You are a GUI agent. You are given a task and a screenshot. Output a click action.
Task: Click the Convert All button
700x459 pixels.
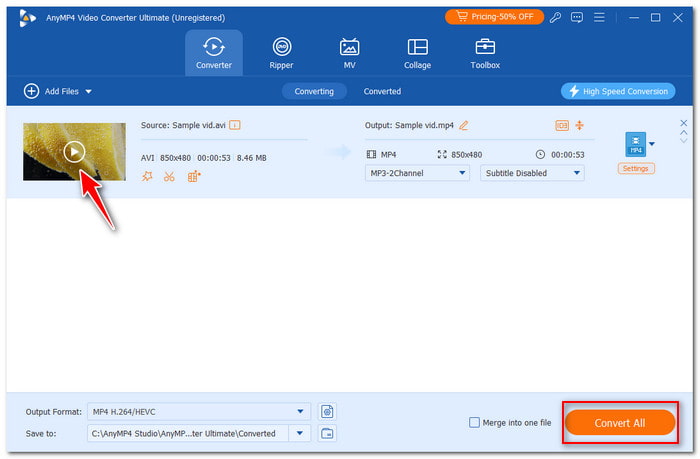620,423
